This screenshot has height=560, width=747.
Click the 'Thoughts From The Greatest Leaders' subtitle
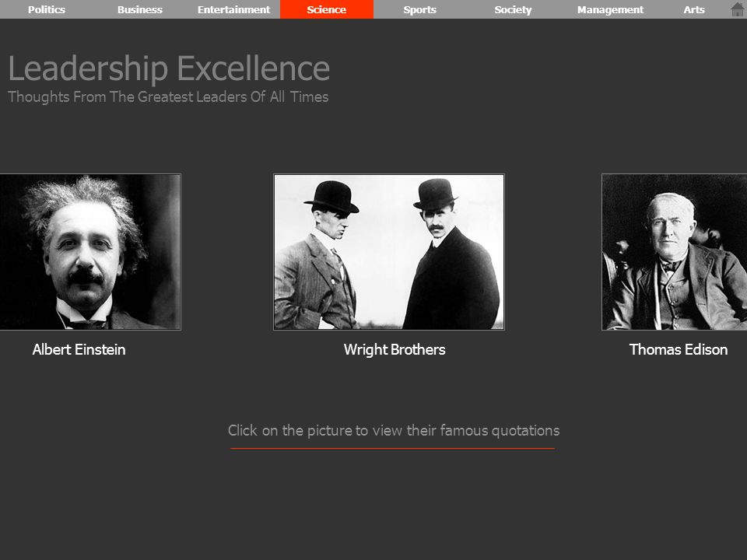(168, 96)
